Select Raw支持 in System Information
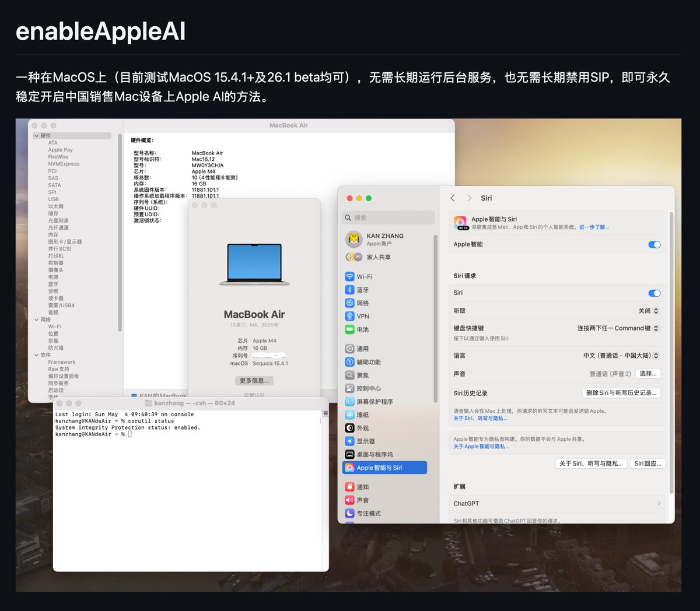Image resolution: width=700 pixels, height=611 pixels. coord(58,369)
